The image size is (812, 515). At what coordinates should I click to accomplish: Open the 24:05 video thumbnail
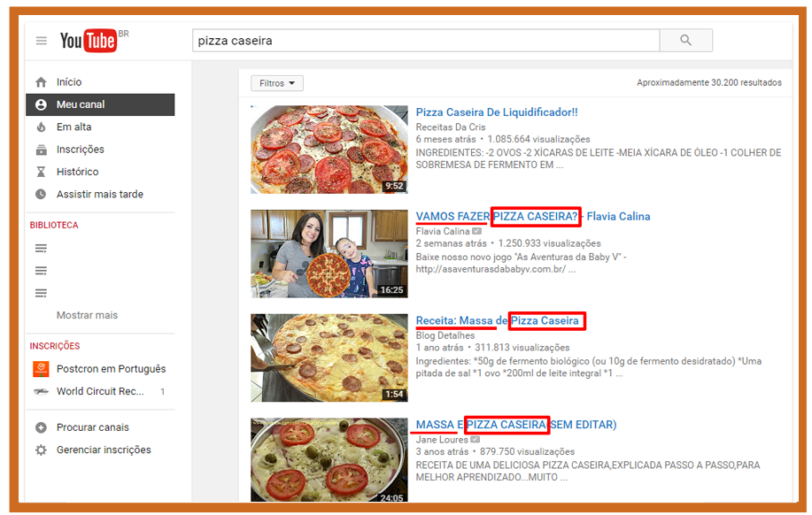coord(316,462)
